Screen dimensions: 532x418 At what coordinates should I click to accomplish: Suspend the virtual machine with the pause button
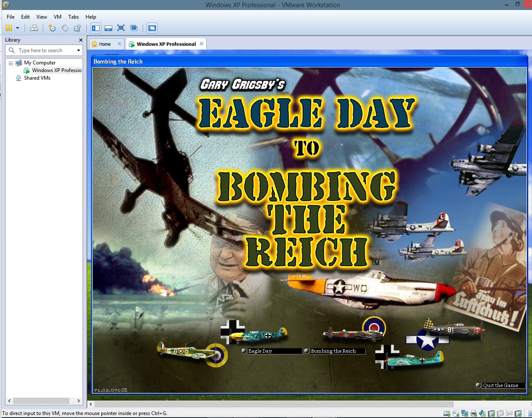click(x=8, y=28)
